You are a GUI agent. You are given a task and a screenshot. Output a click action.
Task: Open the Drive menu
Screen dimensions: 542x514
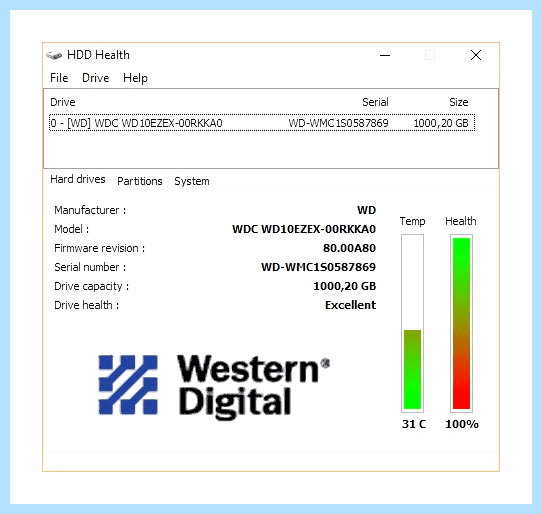[x=96, y=78]
